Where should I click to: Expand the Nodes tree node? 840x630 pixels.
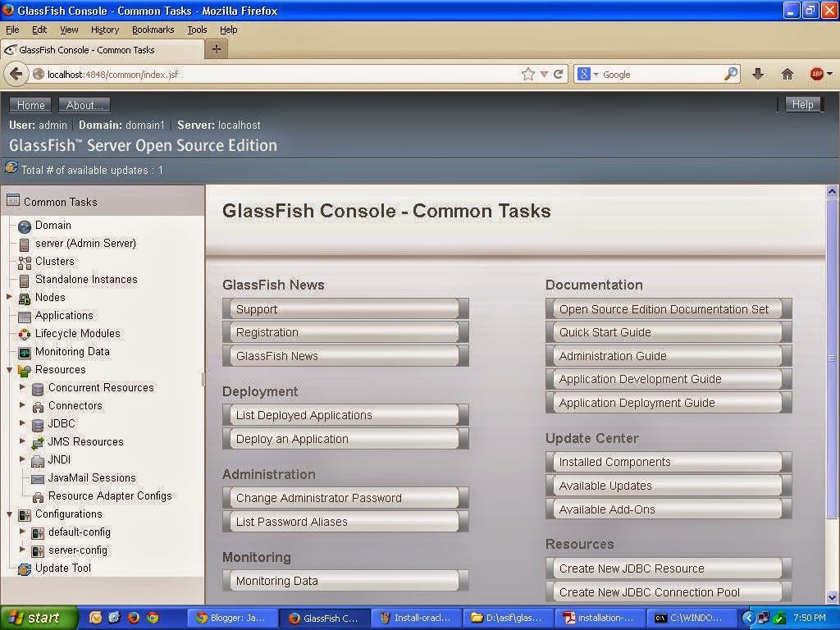[x=9, y=296]
